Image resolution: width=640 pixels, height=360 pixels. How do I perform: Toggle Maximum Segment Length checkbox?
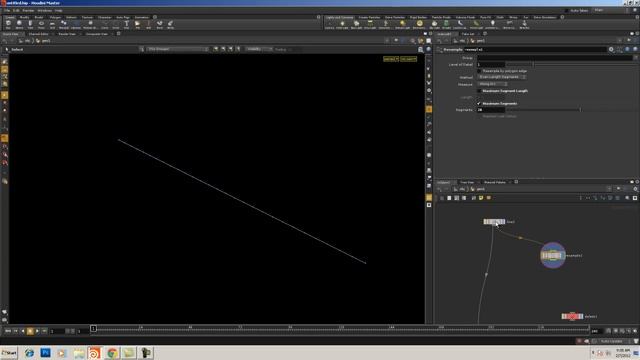(x=479, y=91)
